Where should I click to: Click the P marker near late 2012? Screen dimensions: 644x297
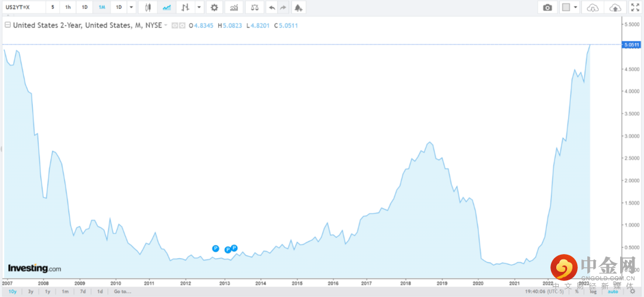pyautogui.click(x=216, y=248)
